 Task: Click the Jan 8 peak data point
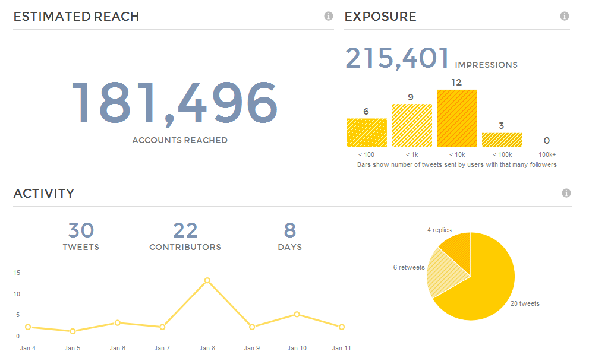pos(207,280)
